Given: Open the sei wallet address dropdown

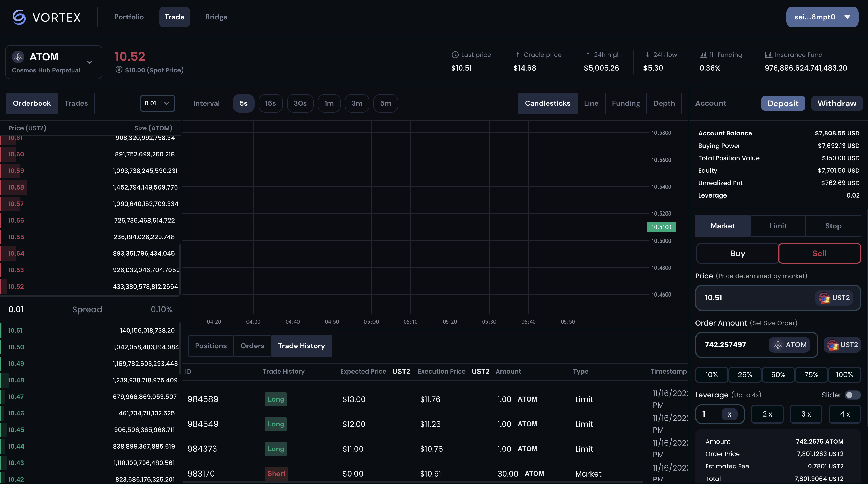Looking at the screenshot, I should (x=822, y=17).
